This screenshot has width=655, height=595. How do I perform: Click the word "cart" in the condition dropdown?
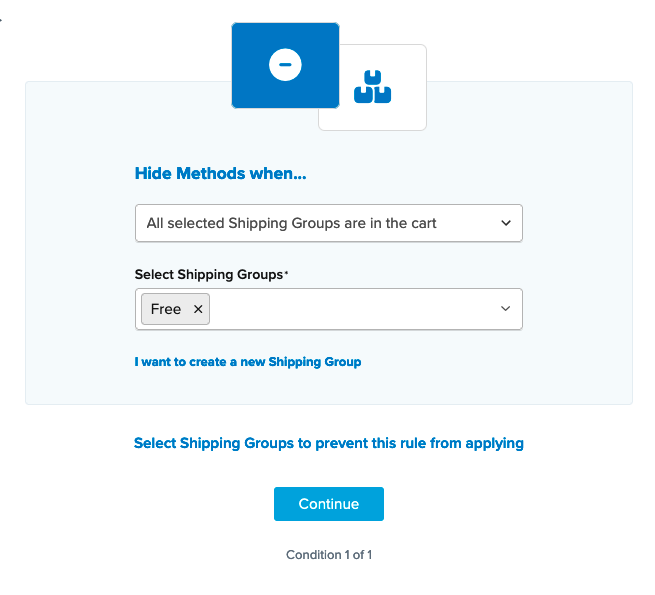click(422, 224)
